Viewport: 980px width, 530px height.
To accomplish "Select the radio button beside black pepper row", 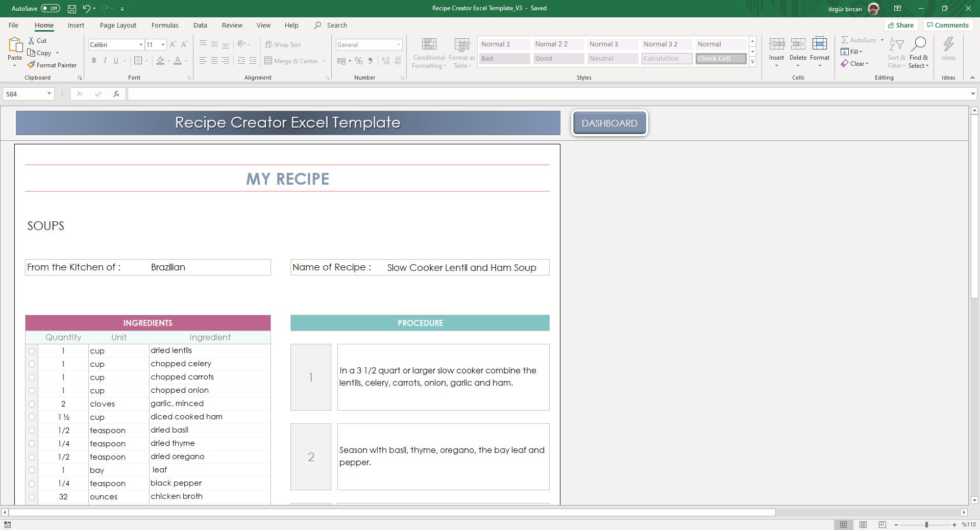I will coord(33,484).
